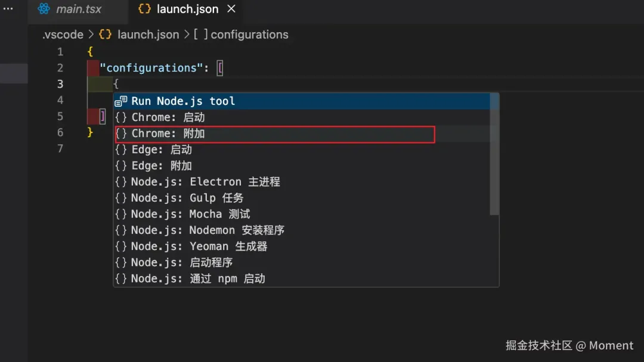
Task: Switch to the main.tsx tab
Action: (x=79, y=9)
